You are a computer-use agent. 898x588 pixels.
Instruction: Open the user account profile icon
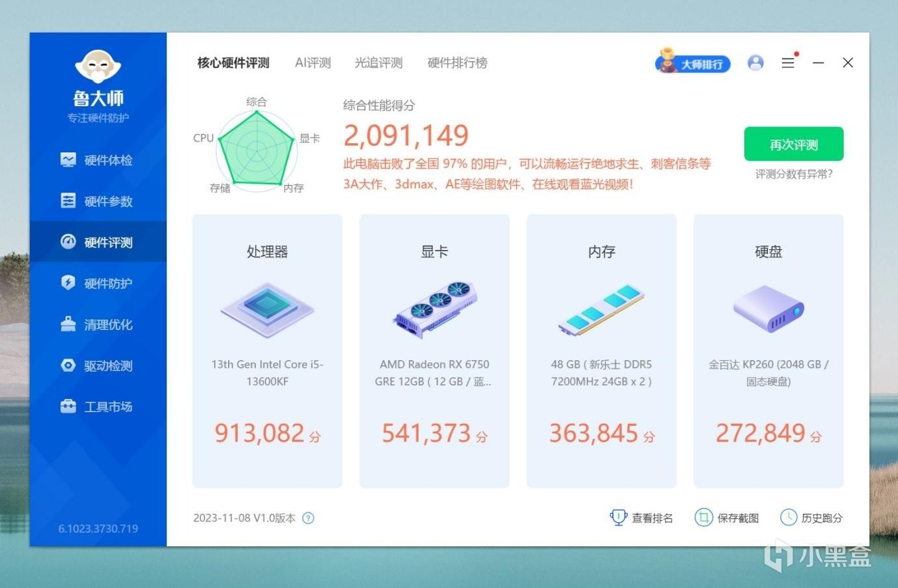coord(755,63)
